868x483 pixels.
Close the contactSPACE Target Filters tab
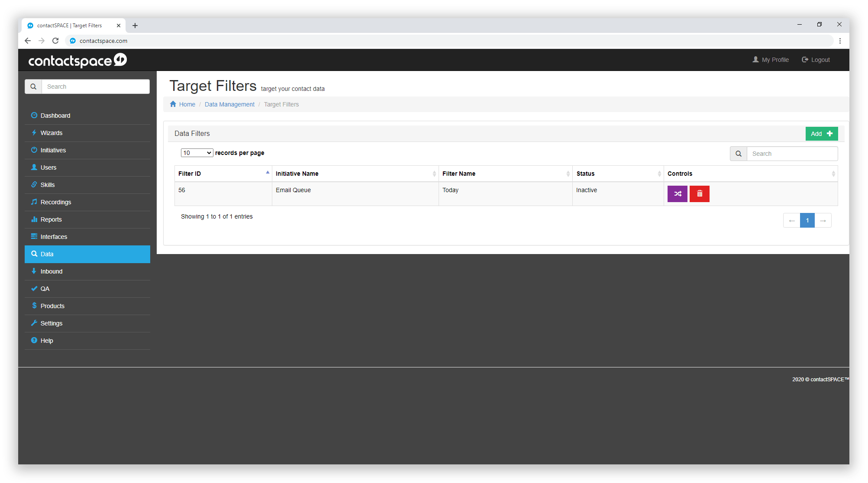(119, 26)
